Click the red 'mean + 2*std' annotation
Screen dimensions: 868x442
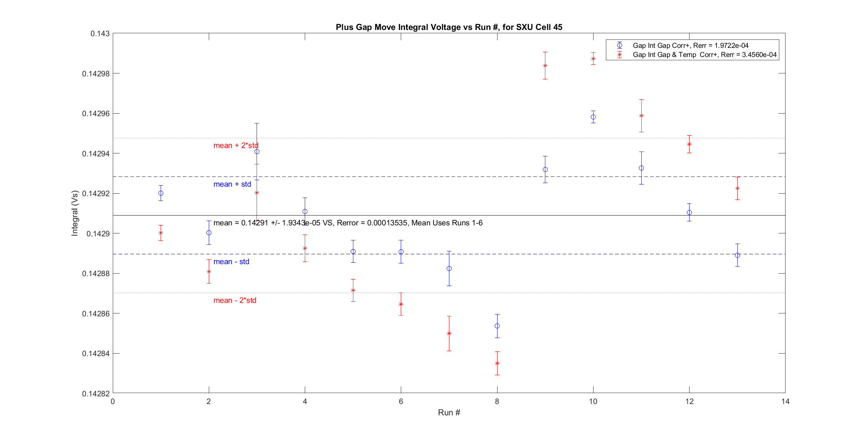point(236,145)
